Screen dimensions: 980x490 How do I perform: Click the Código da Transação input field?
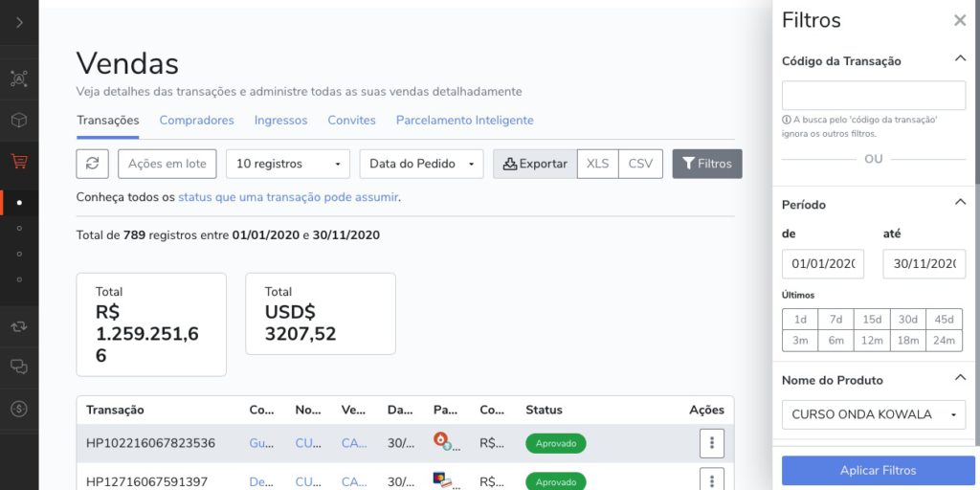coord(874,96)
